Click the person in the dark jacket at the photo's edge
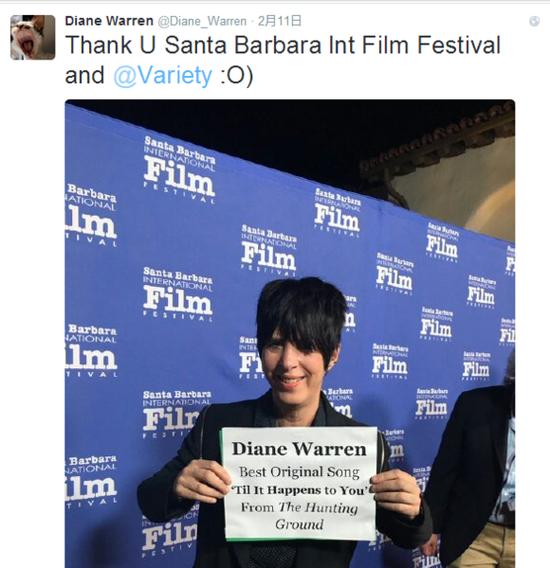Image resolution: width=550 pixels, height=568 pixels. click(x=473, y=471)
